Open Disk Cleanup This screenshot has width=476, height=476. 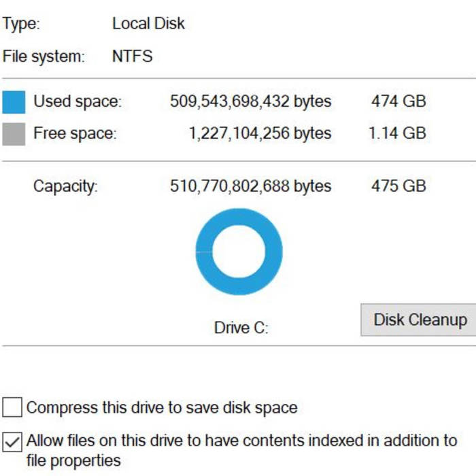tap(420, 320)
